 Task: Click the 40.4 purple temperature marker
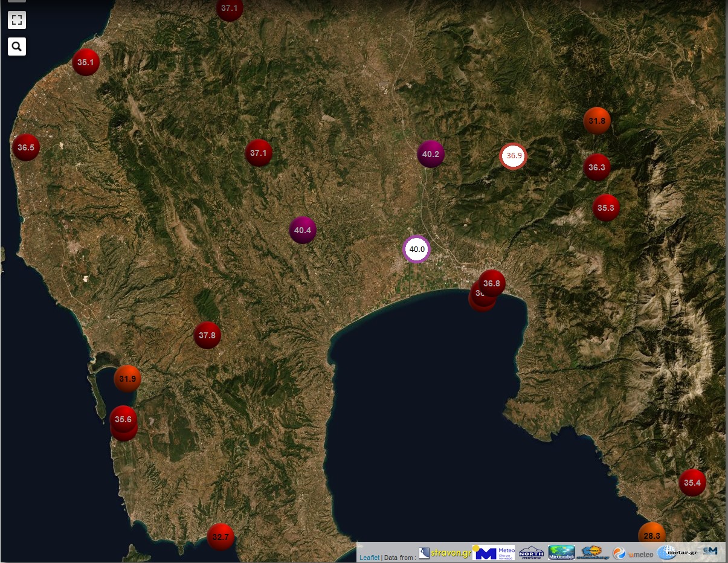click(x=303, y=230)
